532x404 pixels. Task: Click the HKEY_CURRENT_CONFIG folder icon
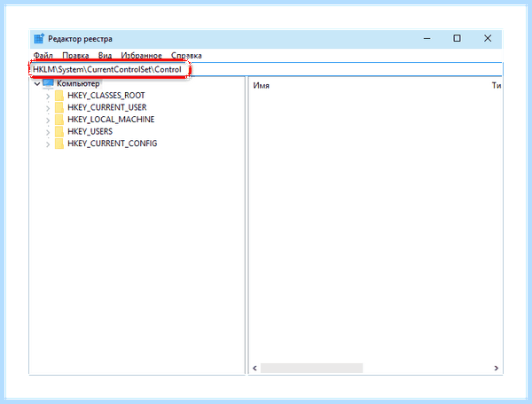point(59,144)
